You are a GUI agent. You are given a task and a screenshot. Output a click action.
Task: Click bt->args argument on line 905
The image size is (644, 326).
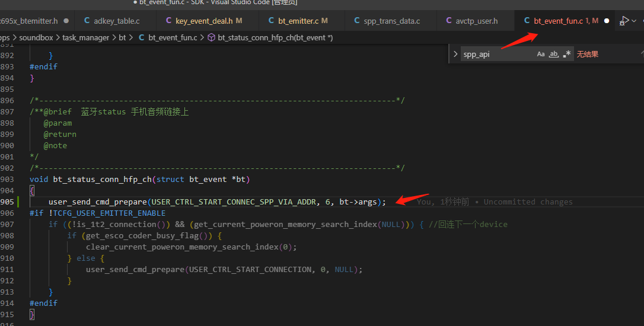[358, 202]
